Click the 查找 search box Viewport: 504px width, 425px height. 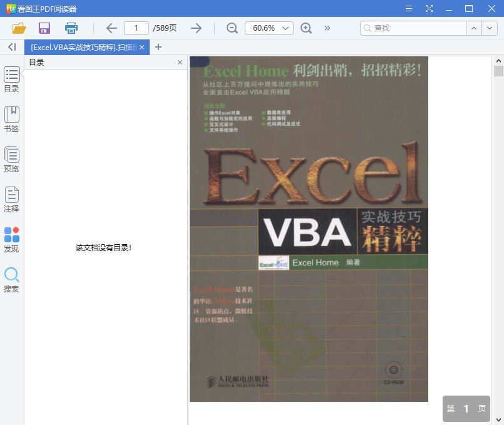pyautogui.click(x=413, y=28)
